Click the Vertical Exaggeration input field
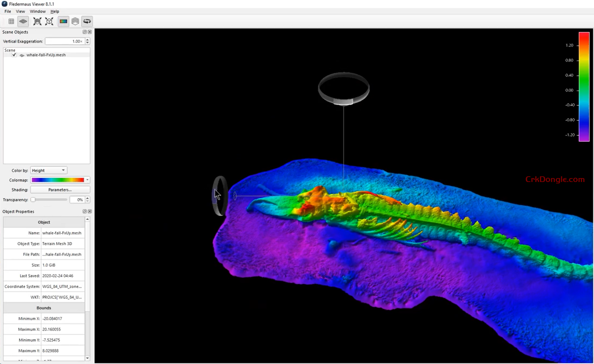The height and width of the screenshot is (364, 594). (64, 41)
